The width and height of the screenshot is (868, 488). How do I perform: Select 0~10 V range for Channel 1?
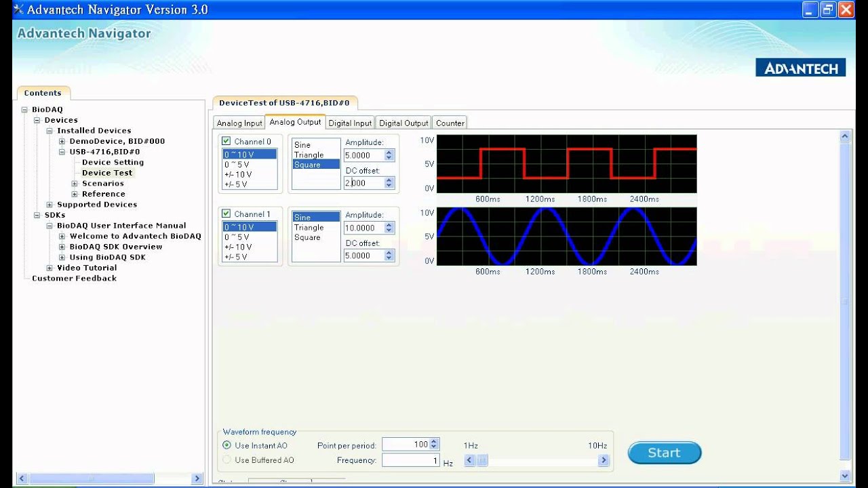pos(250,227)
